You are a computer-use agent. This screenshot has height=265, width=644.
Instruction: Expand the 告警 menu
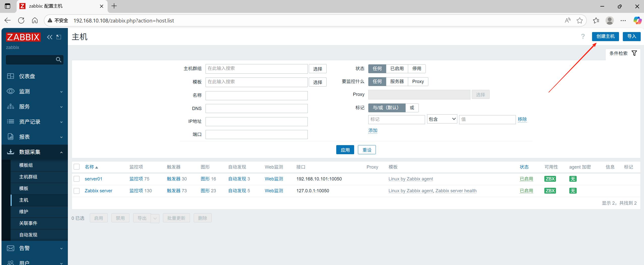click(x=35, y=248)
